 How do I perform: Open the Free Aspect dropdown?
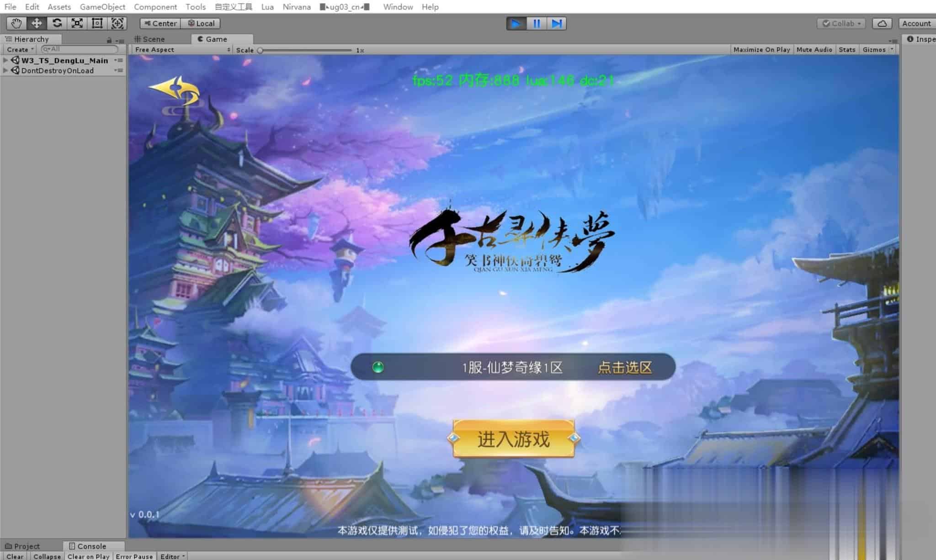point(182,49)
